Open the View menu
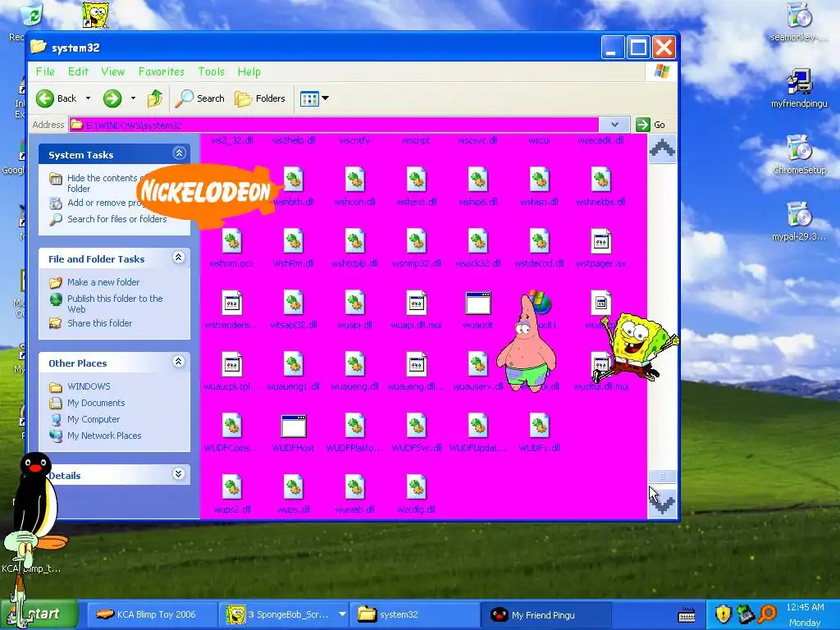 coord(112,72)
